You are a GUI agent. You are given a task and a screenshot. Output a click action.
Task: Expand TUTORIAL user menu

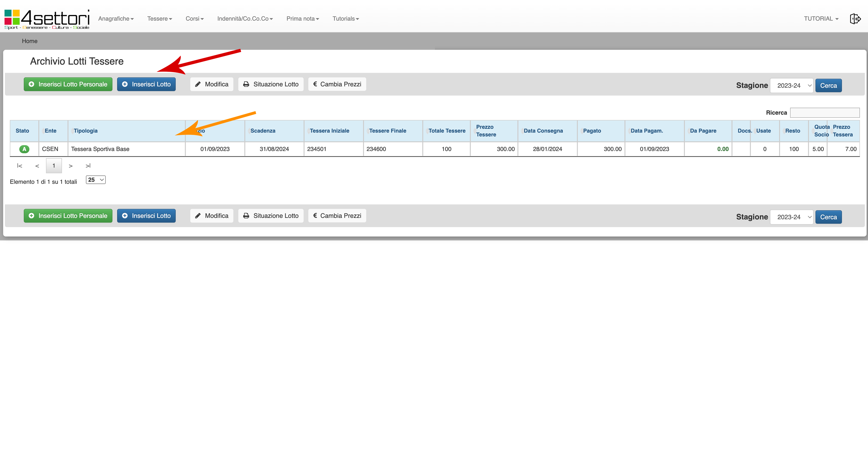(821, 19)
